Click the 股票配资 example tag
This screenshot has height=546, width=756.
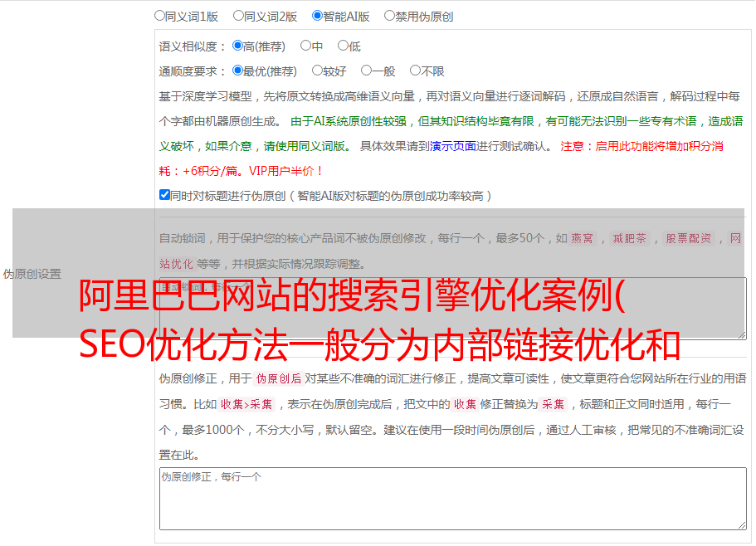[x=688, y=238]
